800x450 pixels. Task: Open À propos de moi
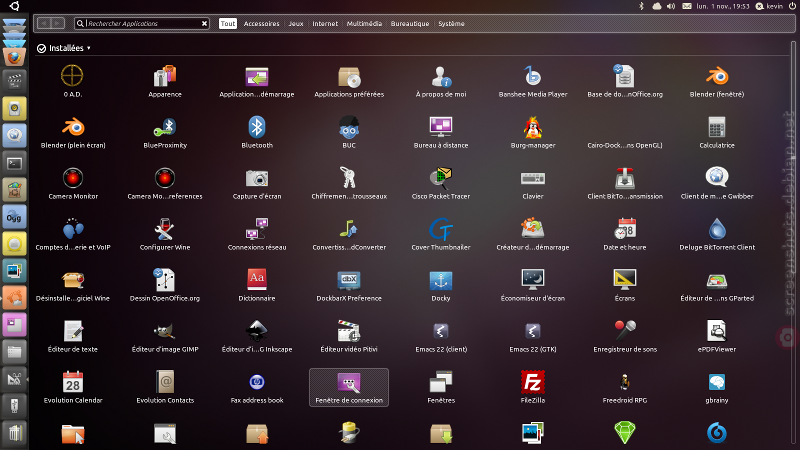[x=441, y=77]
